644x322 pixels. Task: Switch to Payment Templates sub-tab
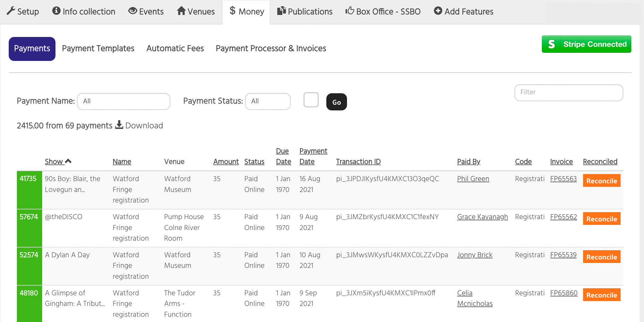point(98,49)
